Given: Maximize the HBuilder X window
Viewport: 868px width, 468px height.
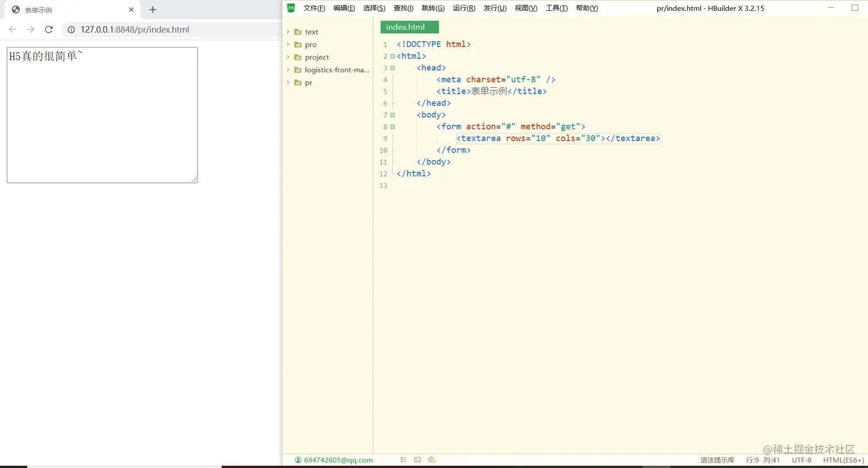Looking at the screenshot, I should click(x=855, y=8).
